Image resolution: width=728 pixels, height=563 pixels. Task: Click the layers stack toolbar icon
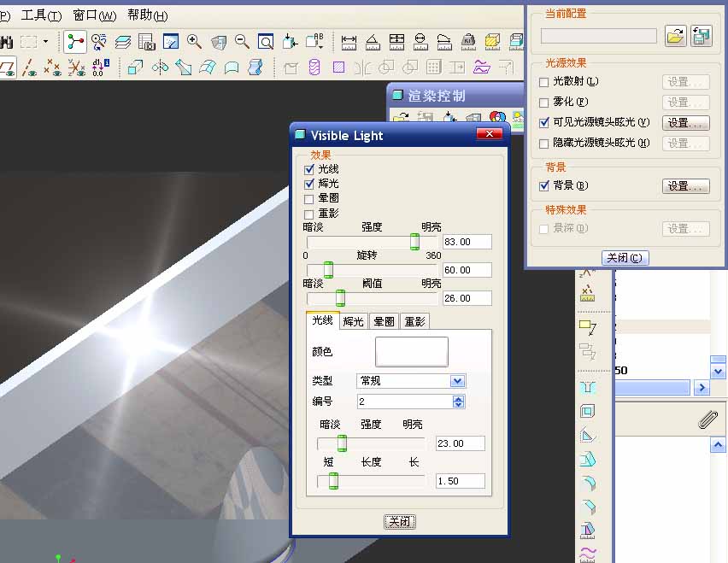pos(123,41)
